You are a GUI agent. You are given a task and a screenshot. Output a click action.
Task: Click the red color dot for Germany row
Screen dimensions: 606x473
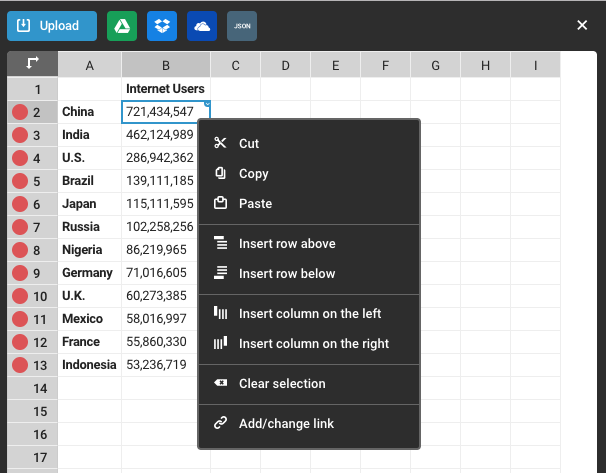[20, 273]
